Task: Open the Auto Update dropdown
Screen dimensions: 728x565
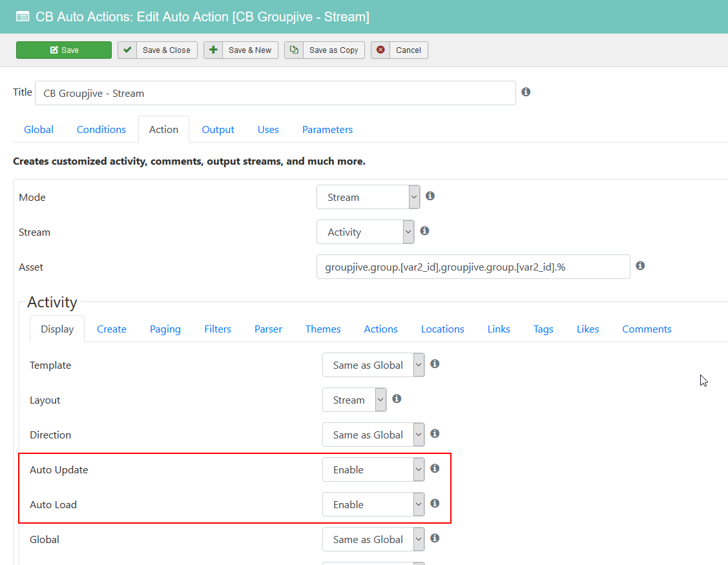Action: [374, 469]
